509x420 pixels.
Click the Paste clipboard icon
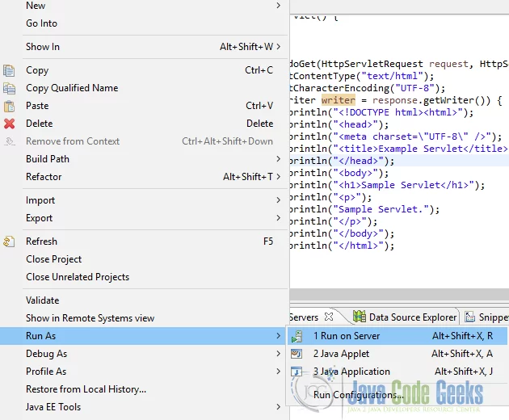[x=9, y=106]
